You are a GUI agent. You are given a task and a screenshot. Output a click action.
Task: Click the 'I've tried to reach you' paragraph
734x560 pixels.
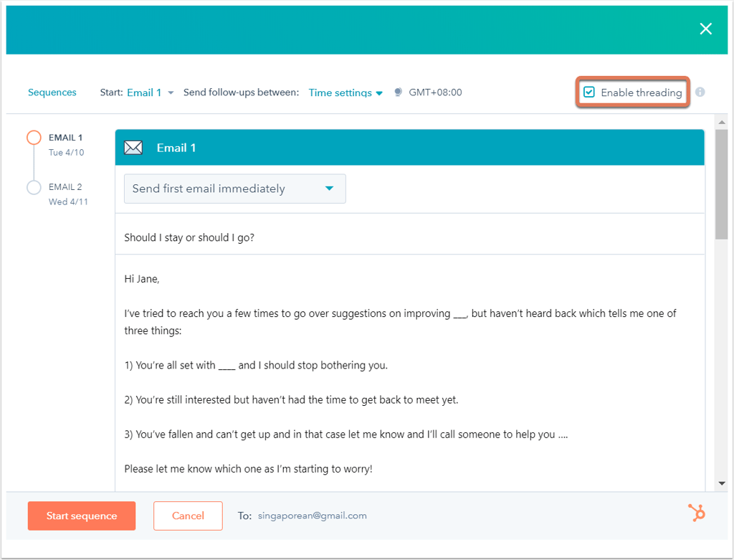click(400, 322)
